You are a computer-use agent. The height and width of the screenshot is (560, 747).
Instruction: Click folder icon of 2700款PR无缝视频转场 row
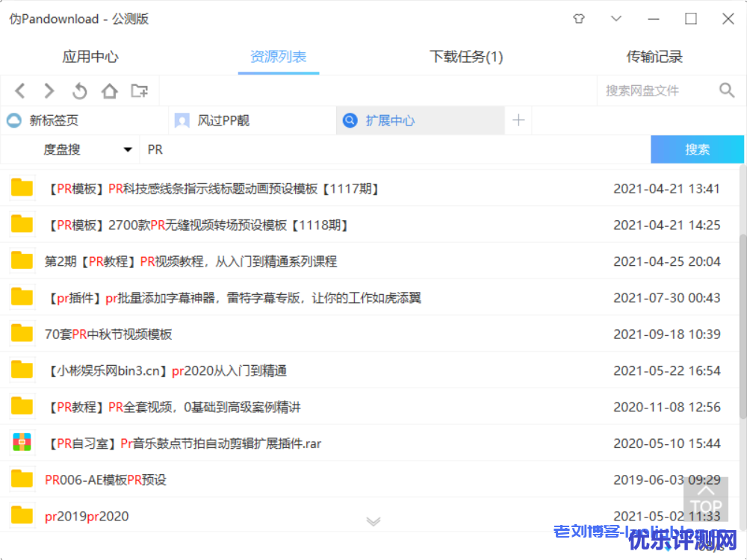click(x=22, y=224)
